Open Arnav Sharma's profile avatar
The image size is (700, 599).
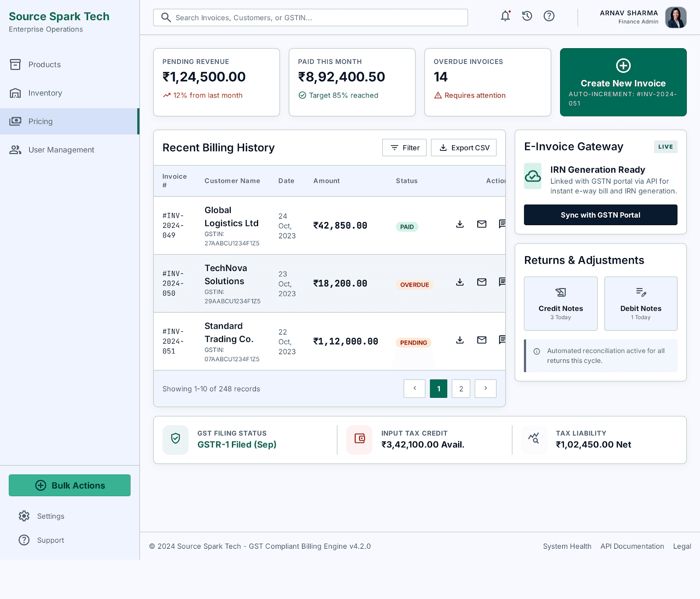(676, 17)
